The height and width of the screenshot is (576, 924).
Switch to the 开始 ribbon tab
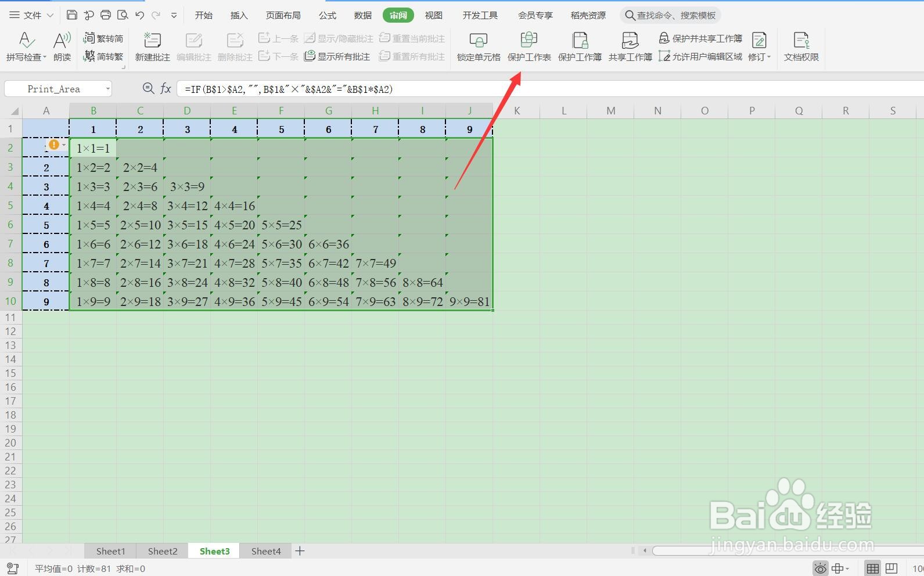click(203, 15)
